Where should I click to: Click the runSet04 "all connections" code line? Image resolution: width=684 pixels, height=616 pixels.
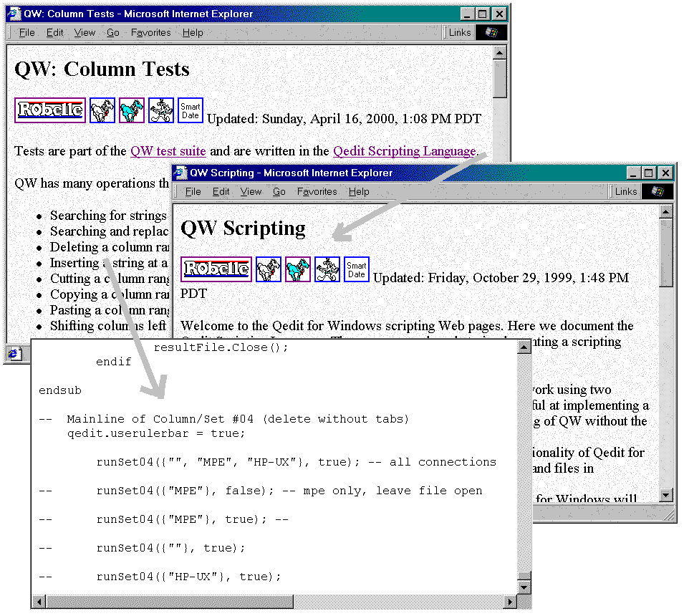[x=297, y=462]
